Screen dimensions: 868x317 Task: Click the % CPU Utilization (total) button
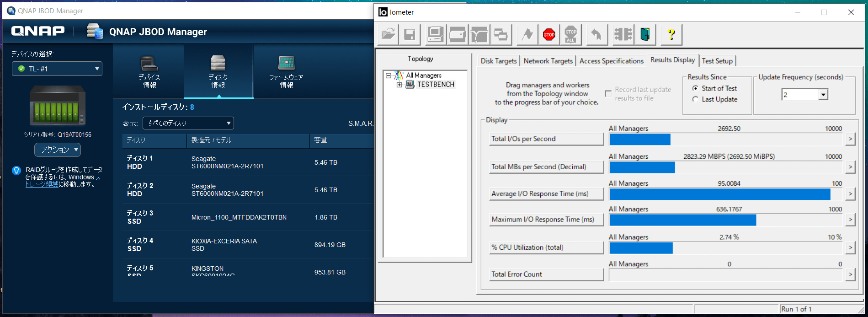click(547, 247)
